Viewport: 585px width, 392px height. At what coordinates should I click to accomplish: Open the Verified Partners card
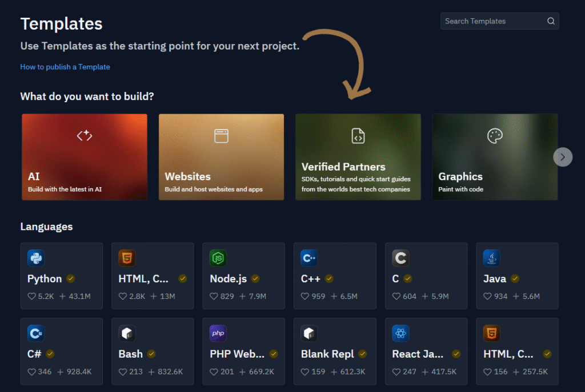click(358, 157)
